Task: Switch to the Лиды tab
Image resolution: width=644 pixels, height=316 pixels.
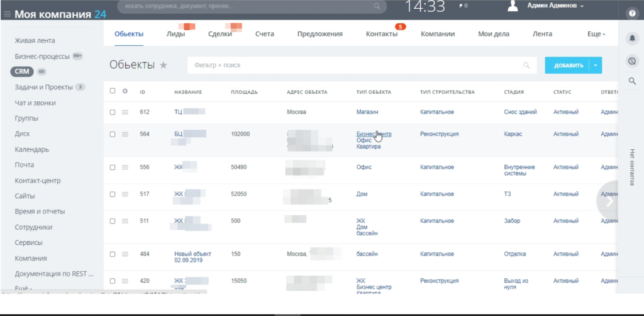Action: [x=176, y=34]
